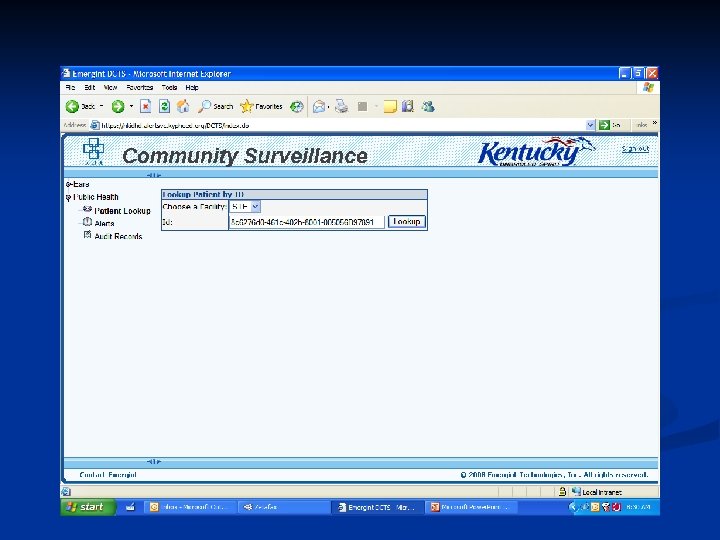Click the Contact Emergint link
The image size is (720, 540).
point(108,475)
